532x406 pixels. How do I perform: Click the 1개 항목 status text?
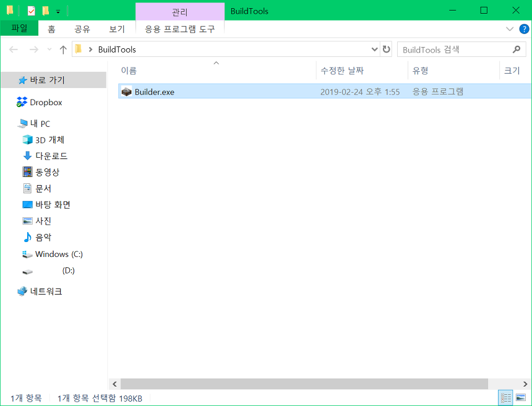point(26,398)
